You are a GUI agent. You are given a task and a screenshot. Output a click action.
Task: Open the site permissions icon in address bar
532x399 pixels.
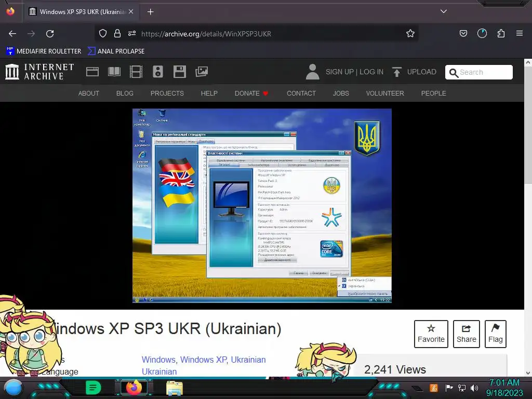point(132,34)
